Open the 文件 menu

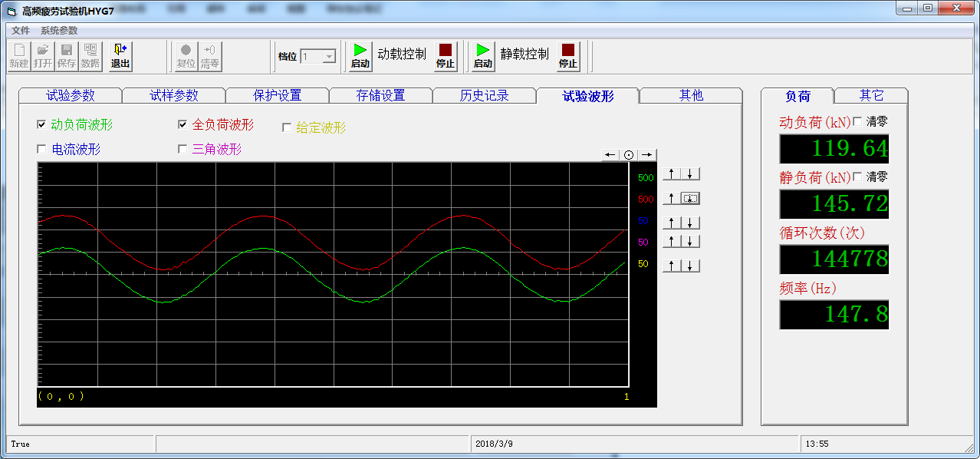[21, 31]
